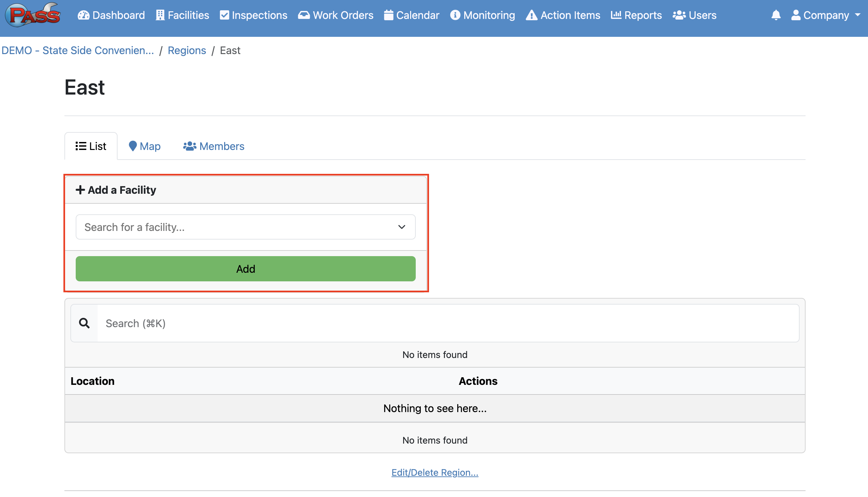Click the Reports chart icon

coord(616,15)
